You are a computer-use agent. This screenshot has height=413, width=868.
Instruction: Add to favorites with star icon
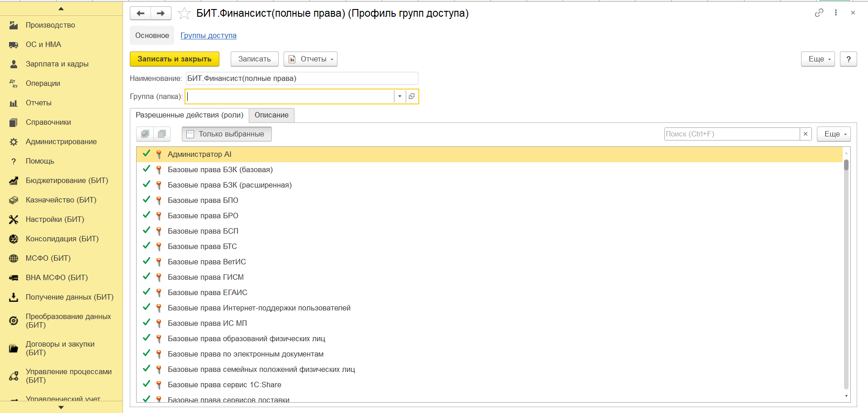pyautogui.click(x=184, y=14)
